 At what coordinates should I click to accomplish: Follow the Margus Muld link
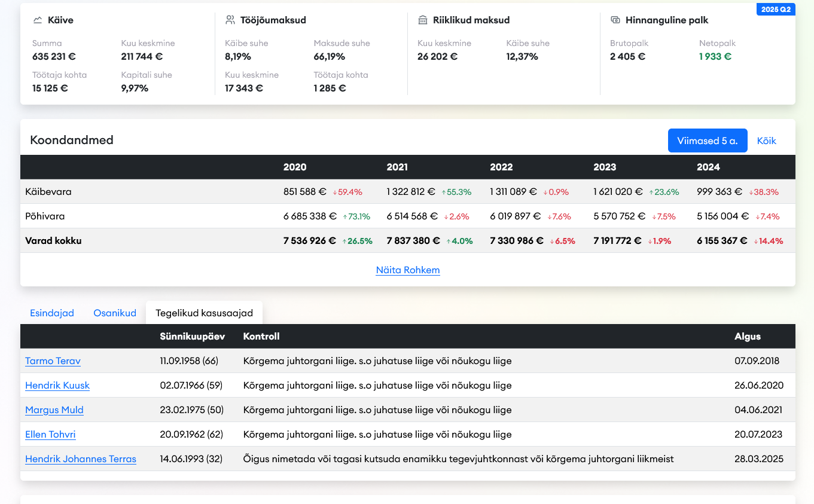tap(54, 410)
